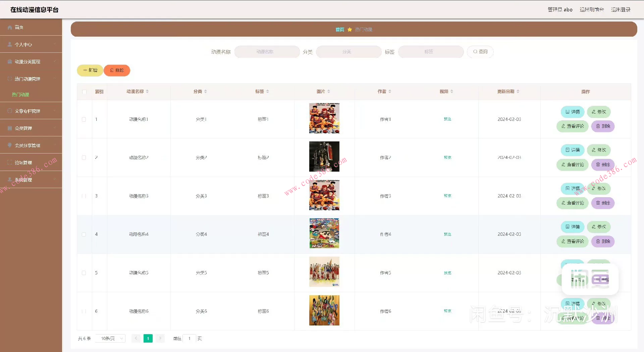Click the icon beside 文章专栏管理 in sidebar
The image size is (644, 352).
(10, 111)
